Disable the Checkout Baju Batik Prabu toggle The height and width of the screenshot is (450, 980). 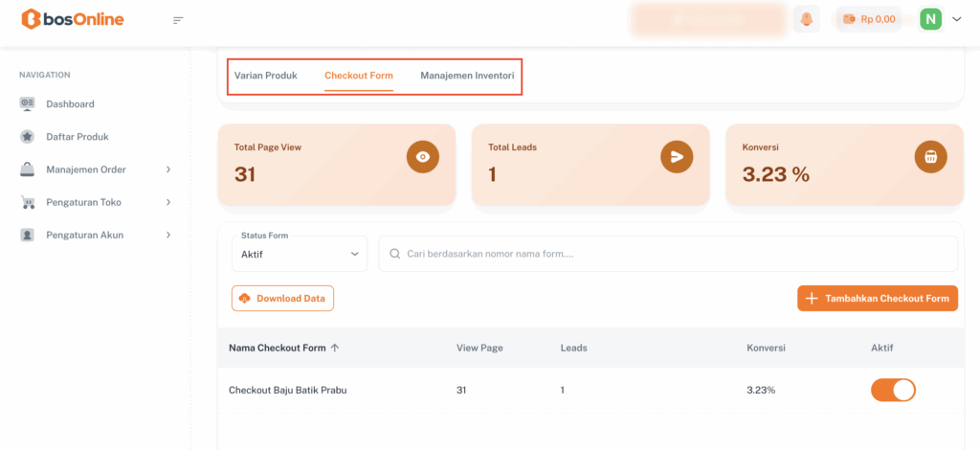click(x=893, y=390)
